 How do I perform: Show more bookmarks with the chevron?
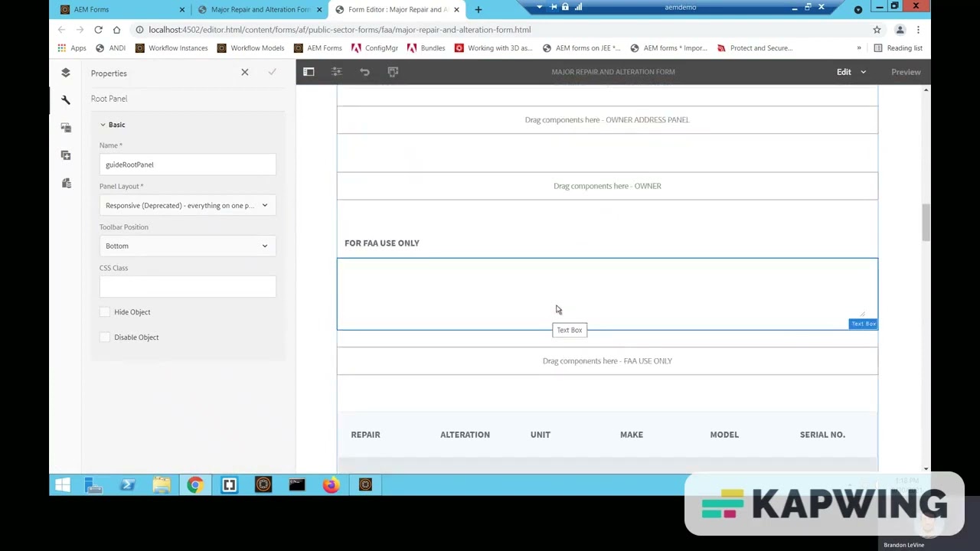point(859,47)
